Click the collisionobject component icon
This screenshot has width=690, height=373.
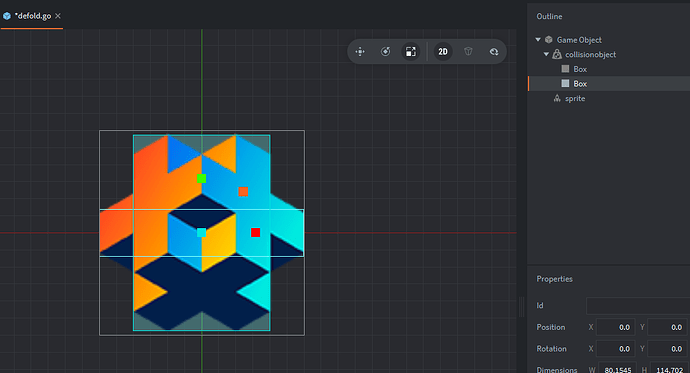[557, 54]
